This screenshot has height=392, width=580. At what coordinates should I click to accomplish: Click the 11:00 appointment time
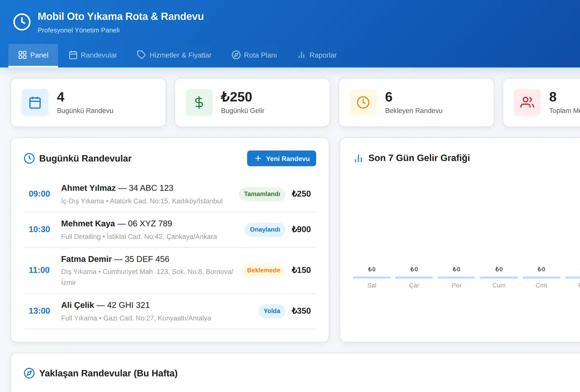coord(39,270)
